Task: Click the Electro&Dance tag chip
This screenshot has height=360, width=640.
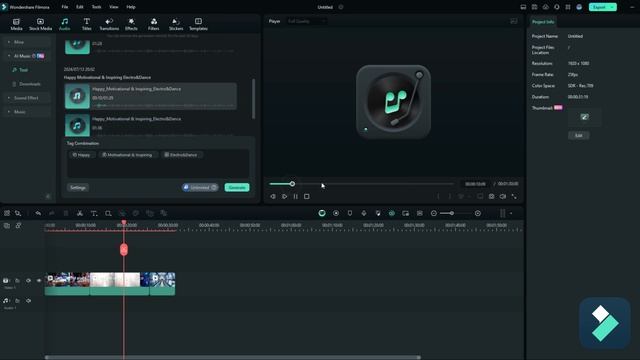Action: pos(181,155)
